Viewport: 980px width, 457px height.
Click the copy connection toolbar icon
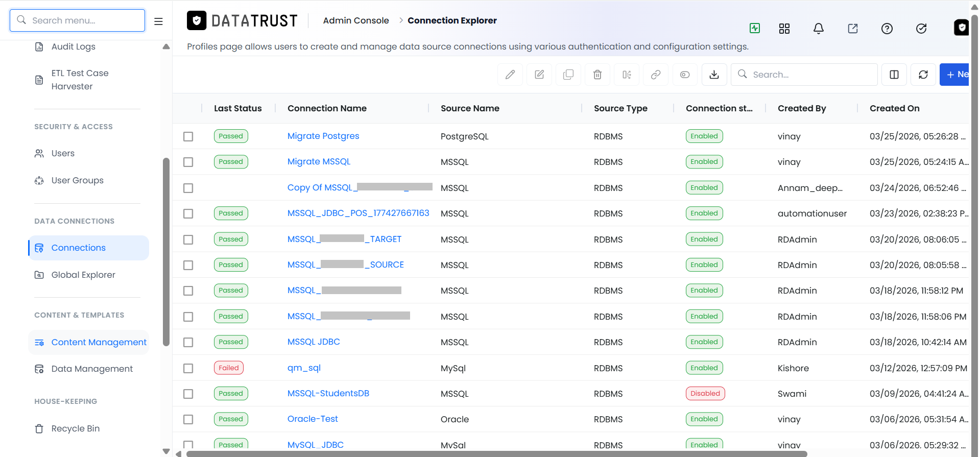point(568,75)
